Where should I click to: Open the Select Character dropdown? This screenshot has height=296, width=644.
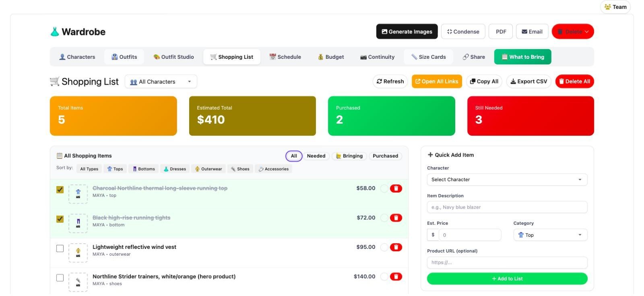click(x=507, y=180)
